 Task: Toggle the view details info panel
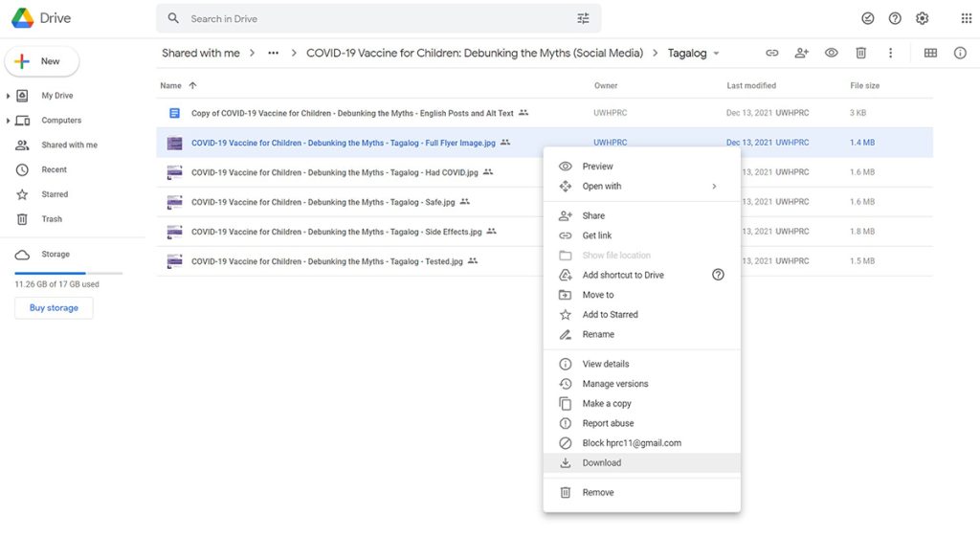(960, 54)
